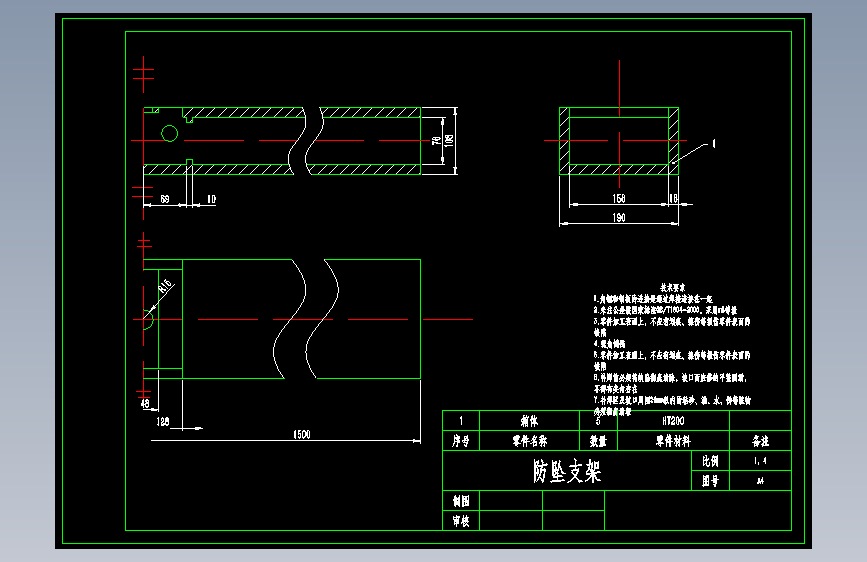Click the 158 inner width dimension

[619, 198]
